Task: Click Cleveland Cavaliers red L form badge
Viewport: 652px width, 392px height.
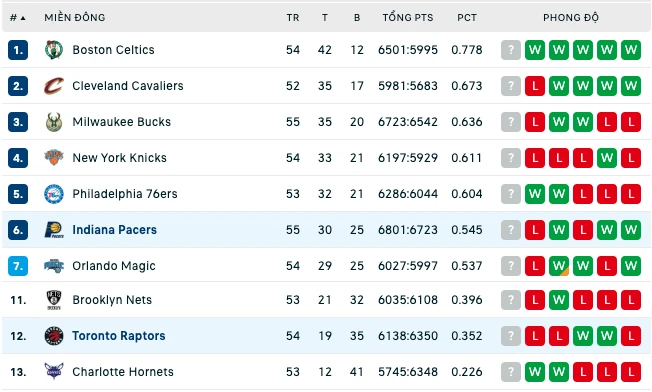Action: pyautogui.click(x=535, y=86)
